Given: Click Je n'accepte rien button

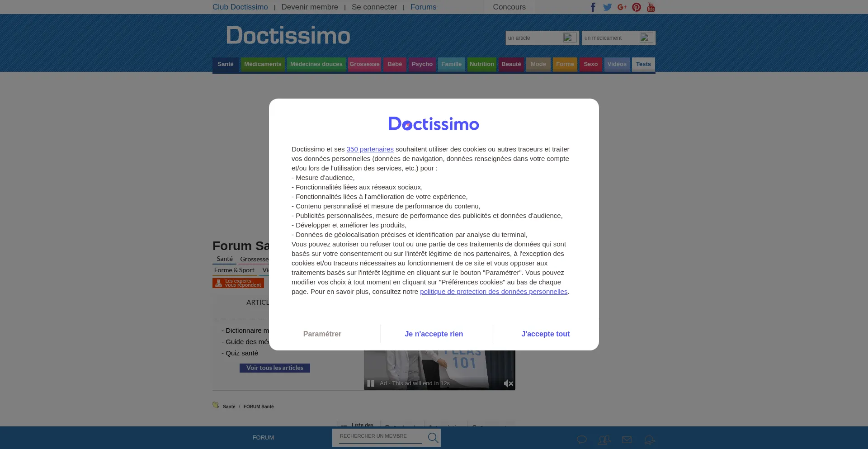Looking at the screenshot, I should (434, 334).
